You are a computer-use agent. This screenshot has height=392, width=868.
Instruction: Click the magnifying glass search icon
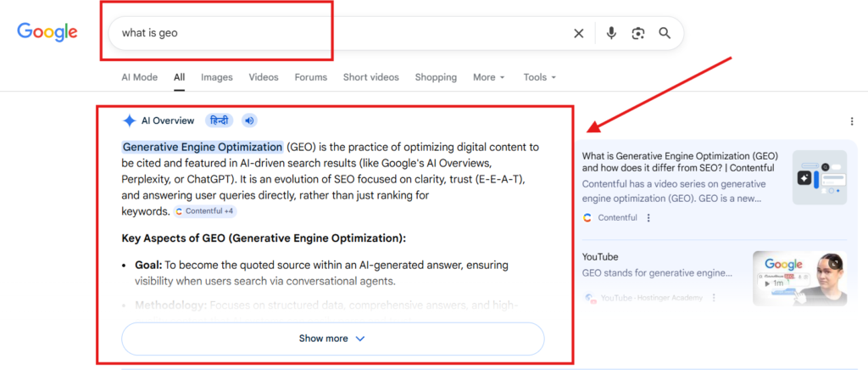[x=665, y=33]
